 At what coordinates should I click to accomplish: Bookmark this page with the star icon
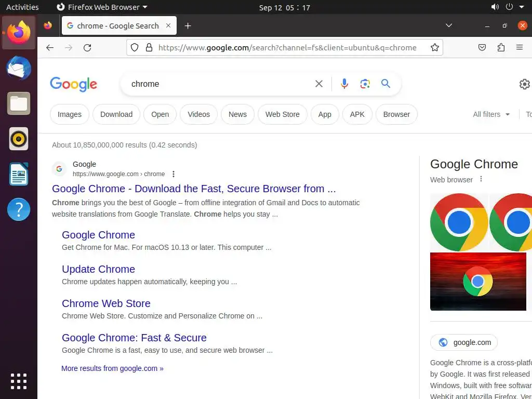point(435,47)
